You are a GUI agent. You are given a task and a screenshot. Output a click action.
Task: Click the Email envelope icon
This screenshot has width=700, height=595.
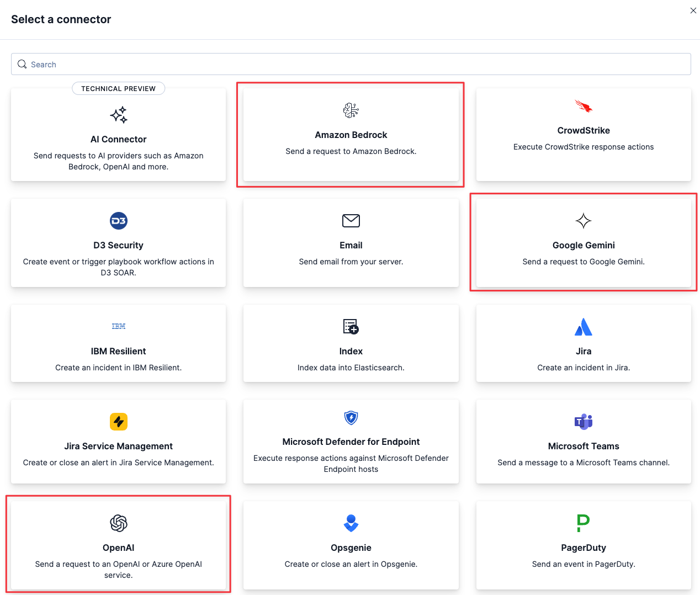pyautogui.click(x=351, y=221)
